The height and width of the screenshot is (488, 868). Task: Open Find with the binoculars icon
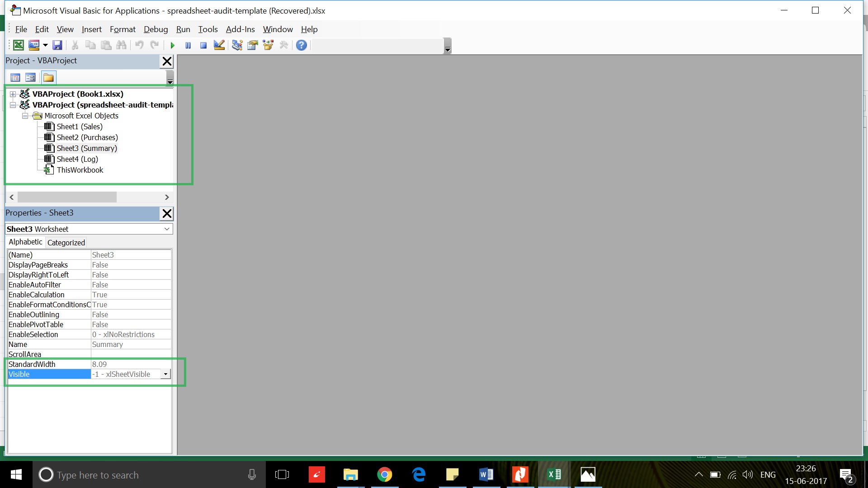(x=121, y=45)
